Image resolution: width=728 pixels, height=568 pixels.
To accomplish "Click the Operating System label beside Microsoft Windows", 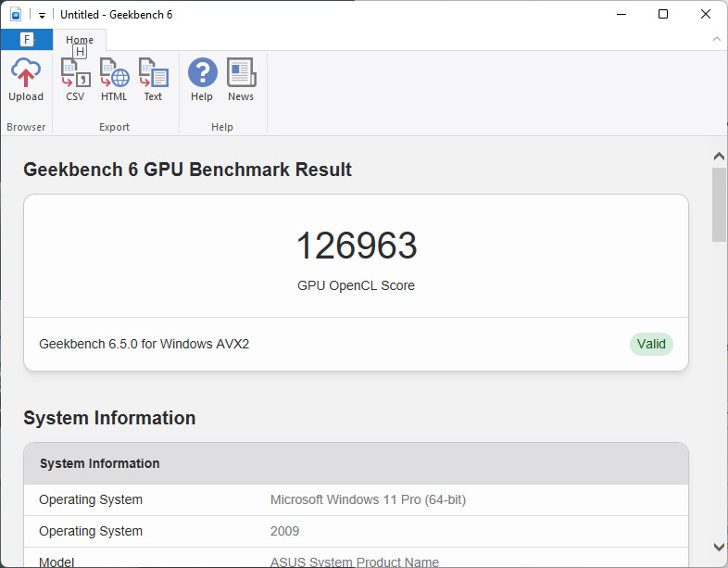I will pos(91,499).
